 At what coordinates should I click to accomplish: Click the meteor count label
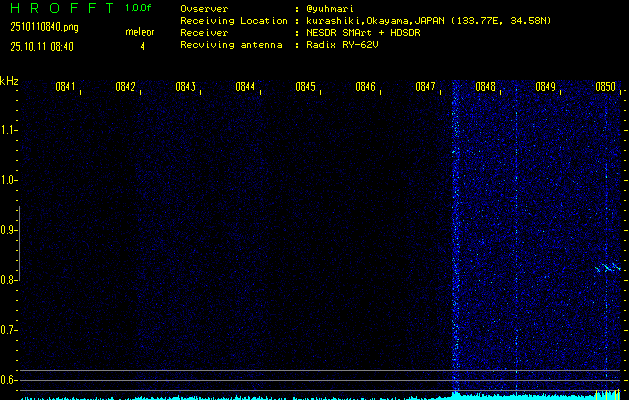[140, 32]
